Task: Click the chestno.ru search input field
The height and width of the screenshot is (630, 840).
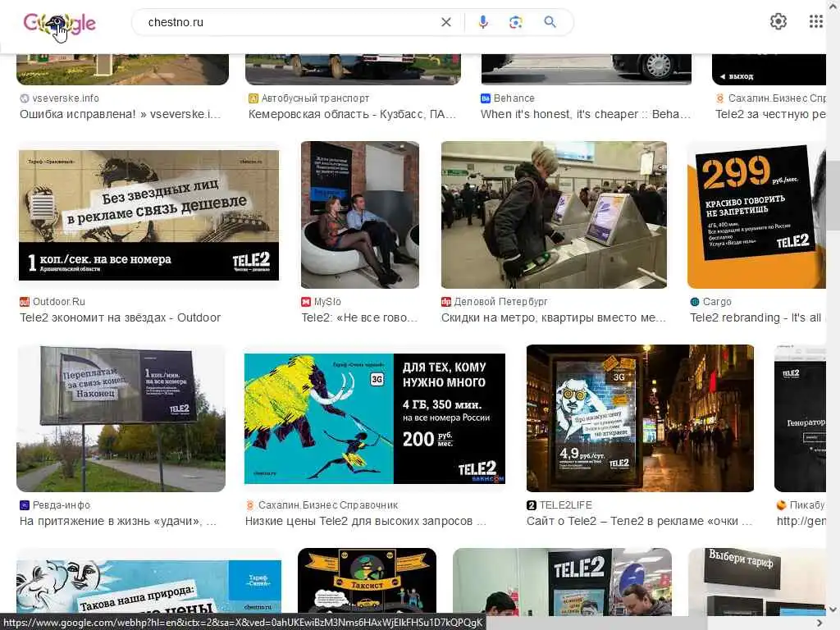Action: click(x=290, y=22)
